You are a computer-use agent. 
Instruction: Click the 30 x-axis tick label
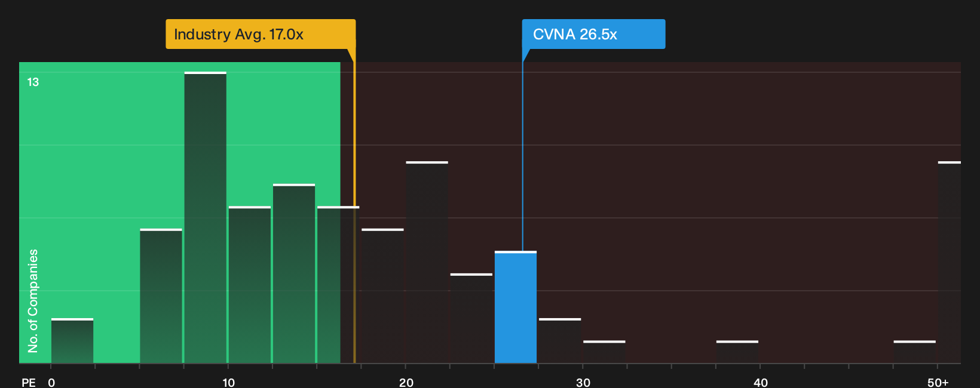point(583,383)
